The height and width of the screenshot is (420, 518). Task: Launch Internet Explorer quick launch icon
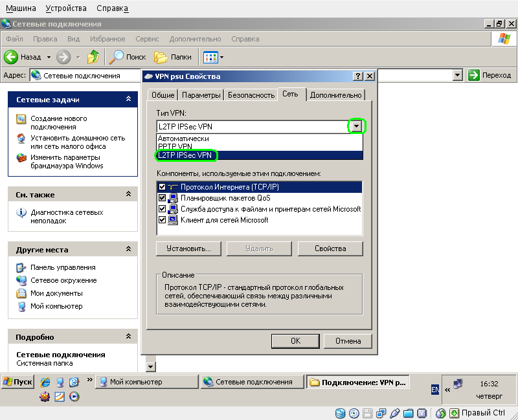[45, 382]
